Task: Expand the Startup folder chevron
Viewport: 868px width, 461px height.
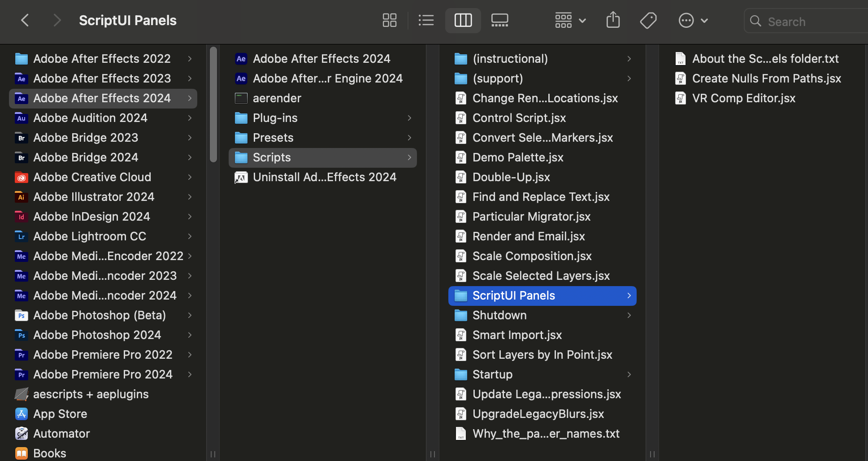Action: coord(629,374)
